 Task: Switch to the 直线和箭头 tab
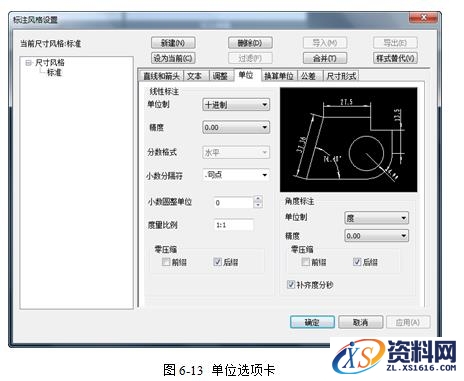click(161, 76)
